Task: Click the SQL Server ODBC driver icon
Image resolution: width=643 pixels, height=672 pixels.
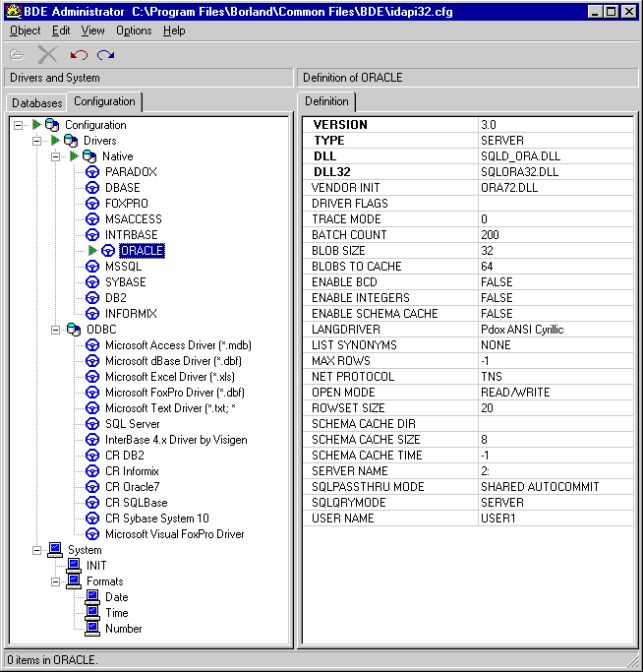Action: pos(93,424)
